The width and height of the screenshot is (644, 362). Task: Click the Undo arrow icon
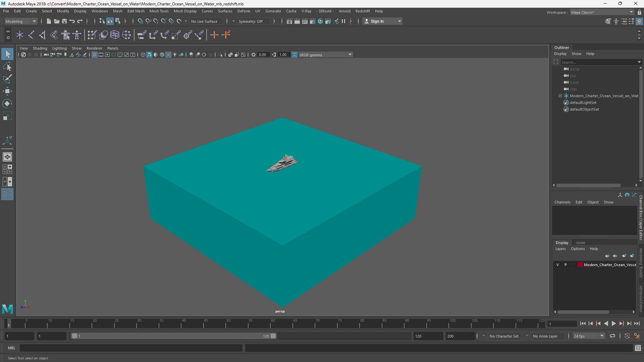tap(72, 21)
